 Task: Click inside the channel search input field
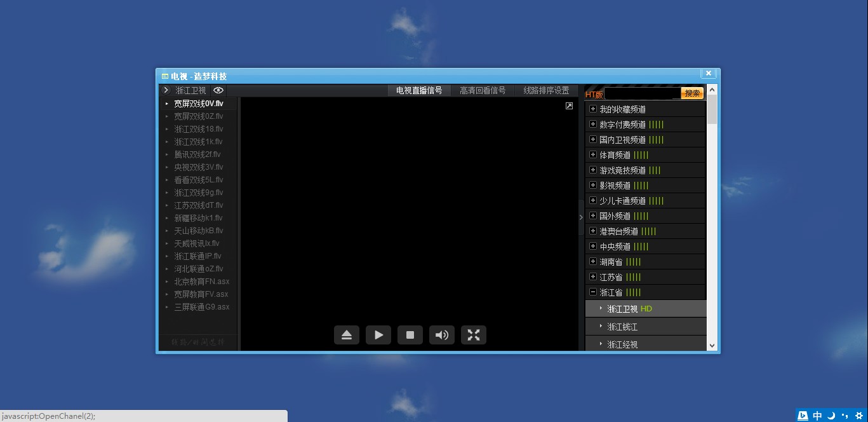click(641, 93)
